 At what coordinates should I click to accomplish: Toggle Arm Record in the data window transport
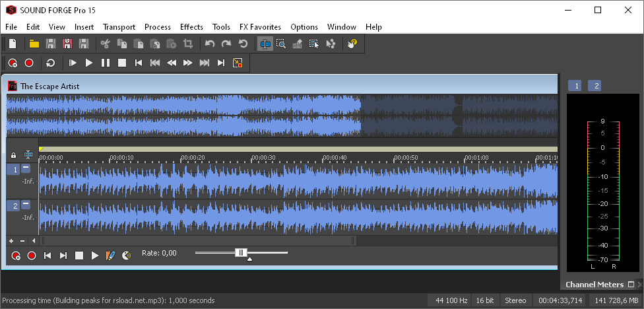(x=16, y=256)
